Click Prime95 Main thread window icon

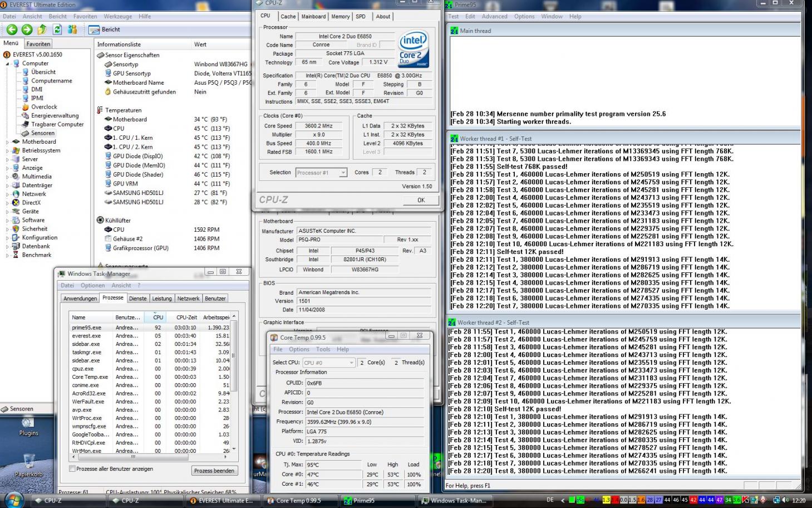[454, 31]
